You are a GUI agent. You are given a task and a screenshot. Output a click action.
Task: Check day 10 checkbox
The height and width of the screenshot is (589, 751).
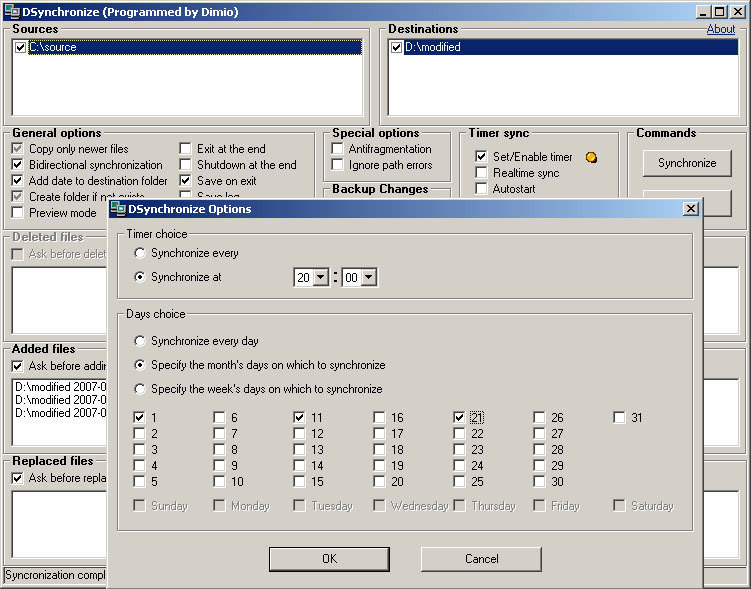pyautogui.click(x=219, y=481)
